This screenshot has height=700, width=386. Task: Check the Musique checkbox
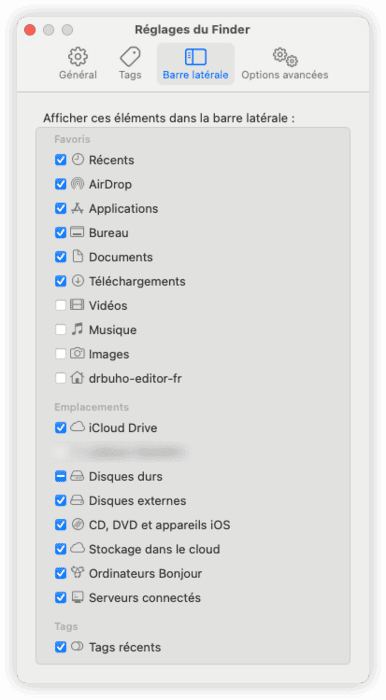pyautogui.click(x=61, y=329)
